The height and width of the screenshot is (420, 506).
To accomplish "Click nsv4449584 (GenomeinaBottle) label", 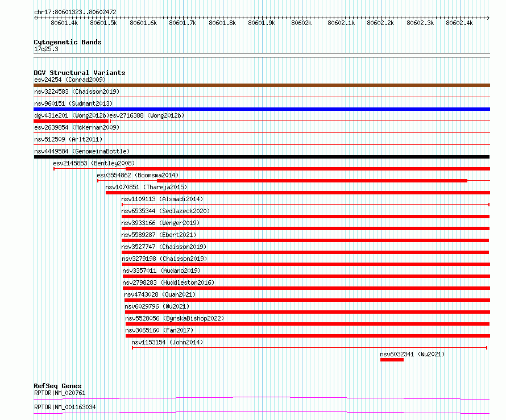I will click(82, 151).
